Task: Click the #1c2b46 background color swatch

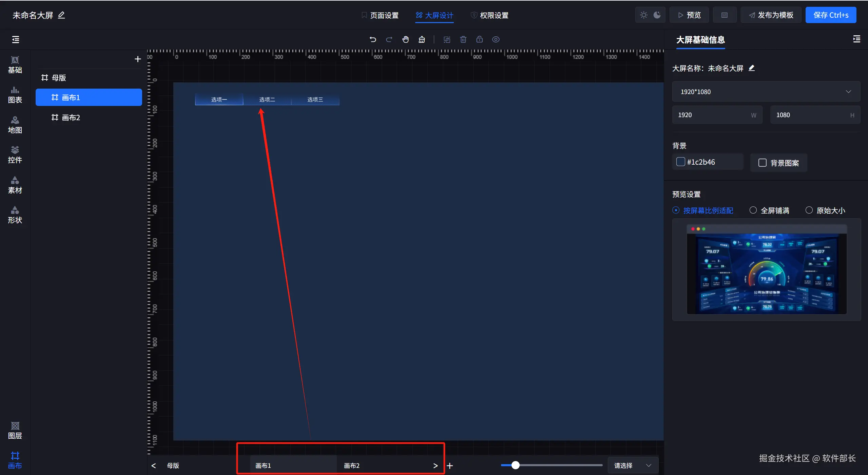Action: 680,162
